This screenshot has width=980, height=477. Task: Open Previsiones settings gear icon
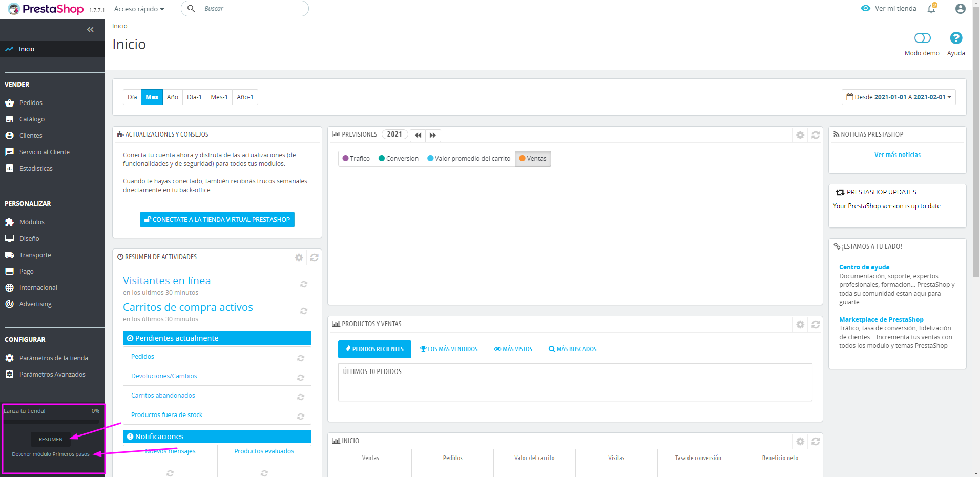[x=800, y=135]
